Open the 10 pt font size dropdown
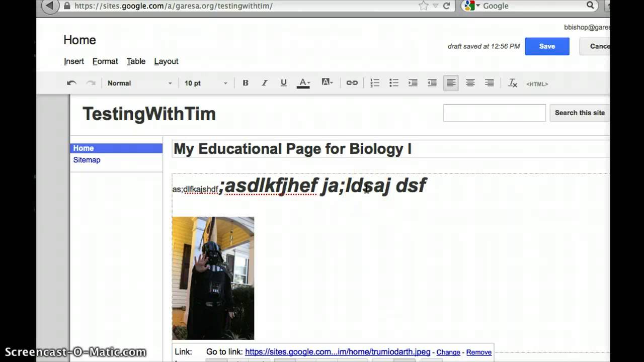 (206, 83)
